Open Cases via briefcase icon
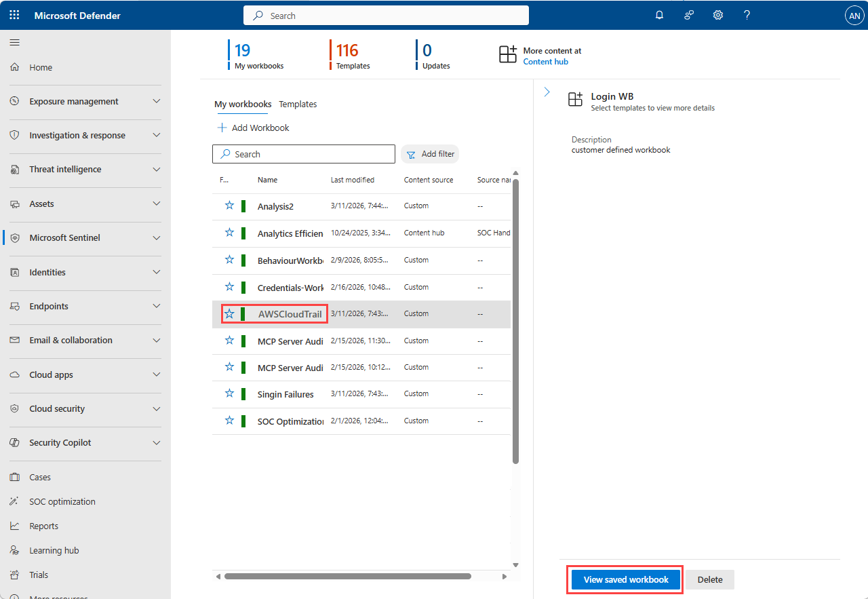Viewport: 868px width, 599px height. [14, 477]
